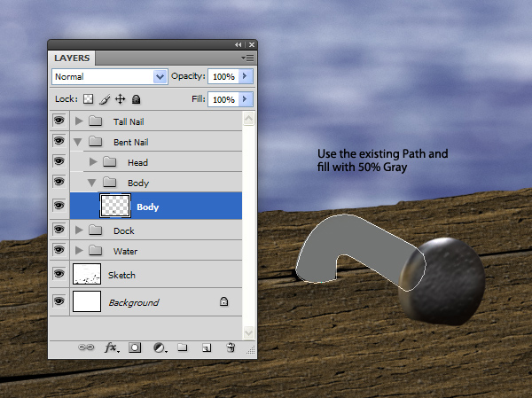This screenshot has width=532, height=398.
Task: Lock layer position
Action: coord(120,99)
